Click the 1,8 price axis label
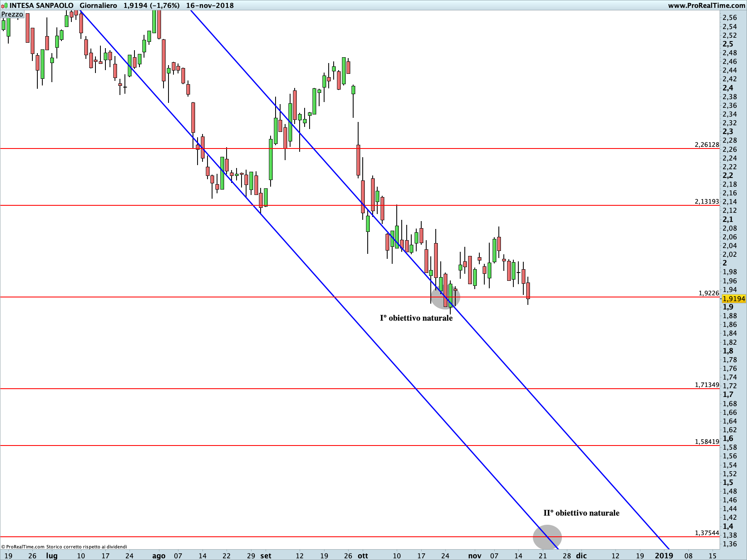This screenshot has width=747, height=560. (x=728, y=351)
